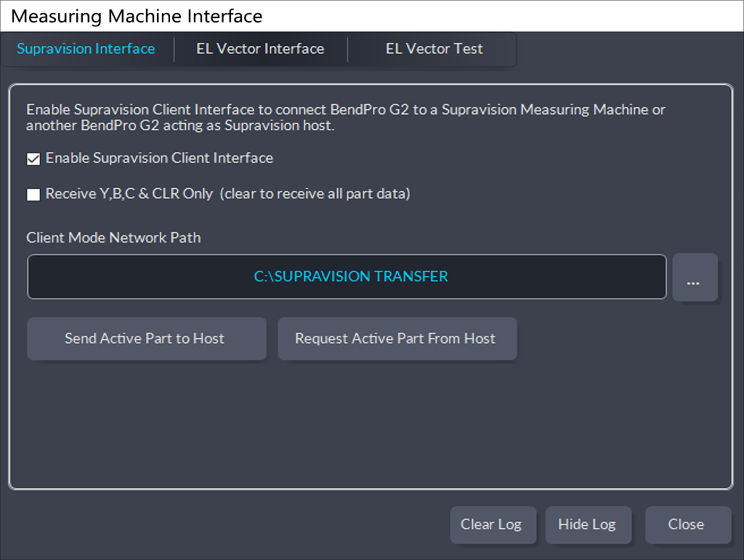Click the Measuring Machine Interface title text

click(137, 16)
